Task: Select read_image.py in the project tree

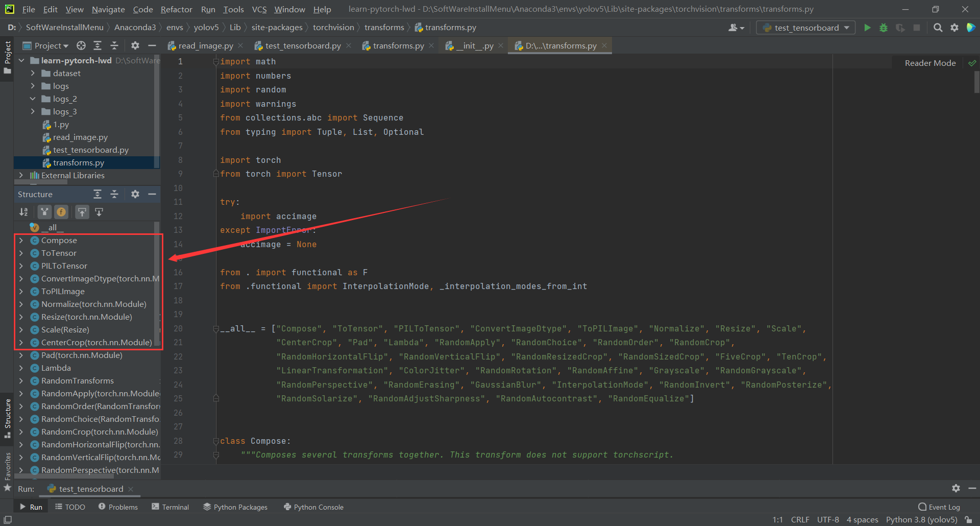Action: (80, 137)
